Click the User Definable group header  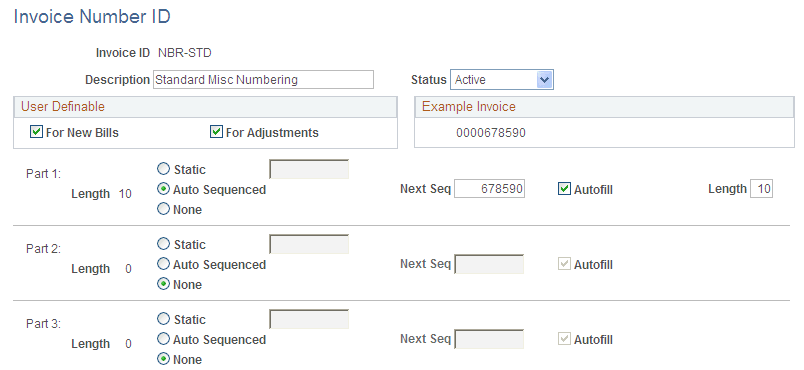pyautogui.click(x=205, y=107)
